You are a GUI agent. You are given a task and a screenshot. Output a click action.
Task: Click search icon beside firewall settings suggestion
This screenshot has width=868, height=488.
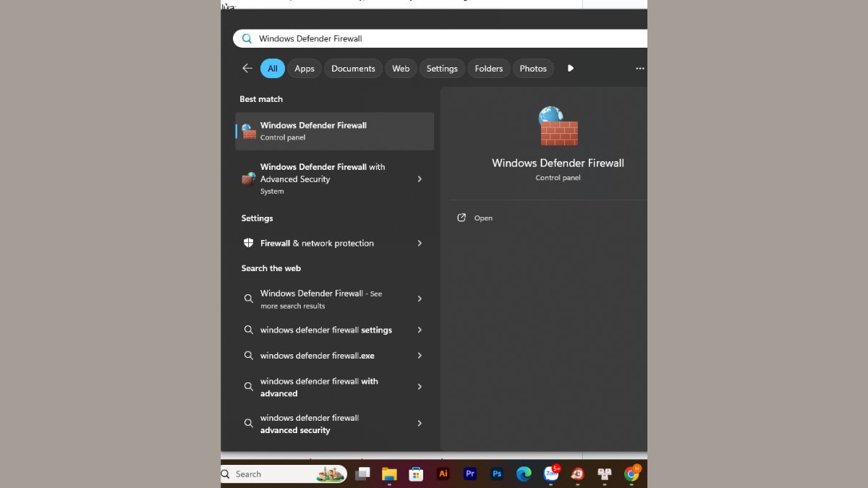point(248,330)
